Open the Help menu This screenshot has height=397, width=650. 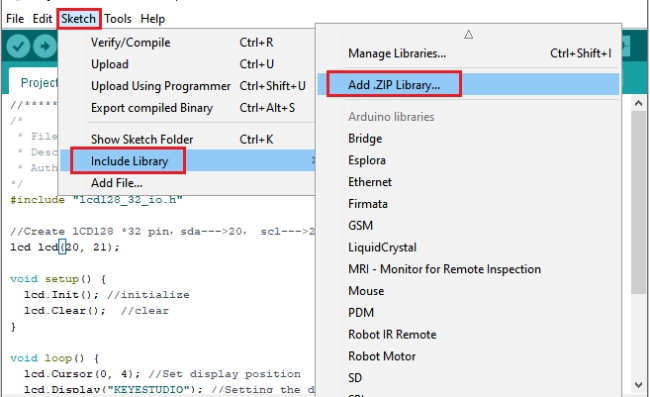tap(153, 19)
